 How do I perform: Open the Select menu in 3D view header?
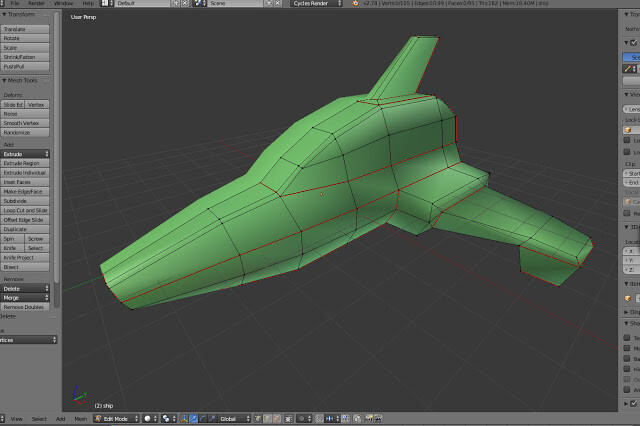point(39,419)
